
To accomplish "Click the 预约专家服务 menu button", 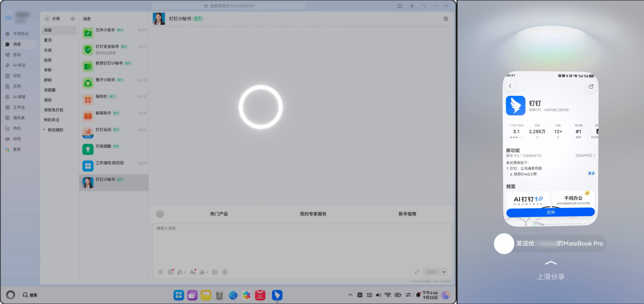I will 313,214.
